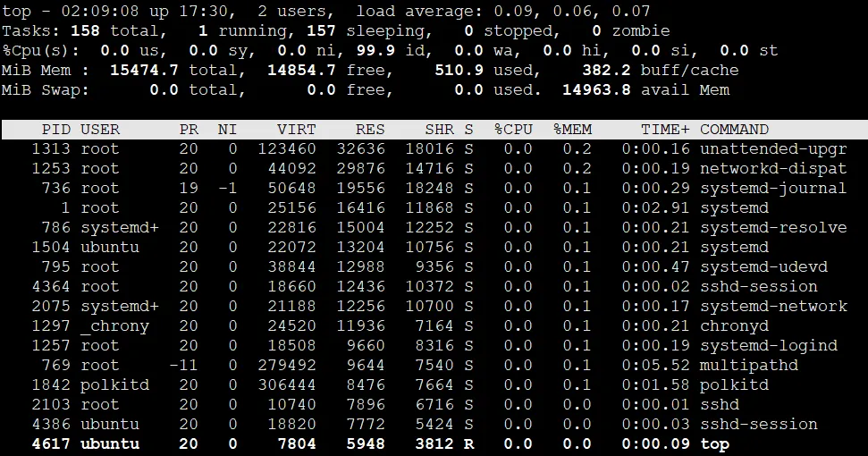Click the 14854.7 free memory value
The image size is (868, 456).
click(x=301, y=71)
